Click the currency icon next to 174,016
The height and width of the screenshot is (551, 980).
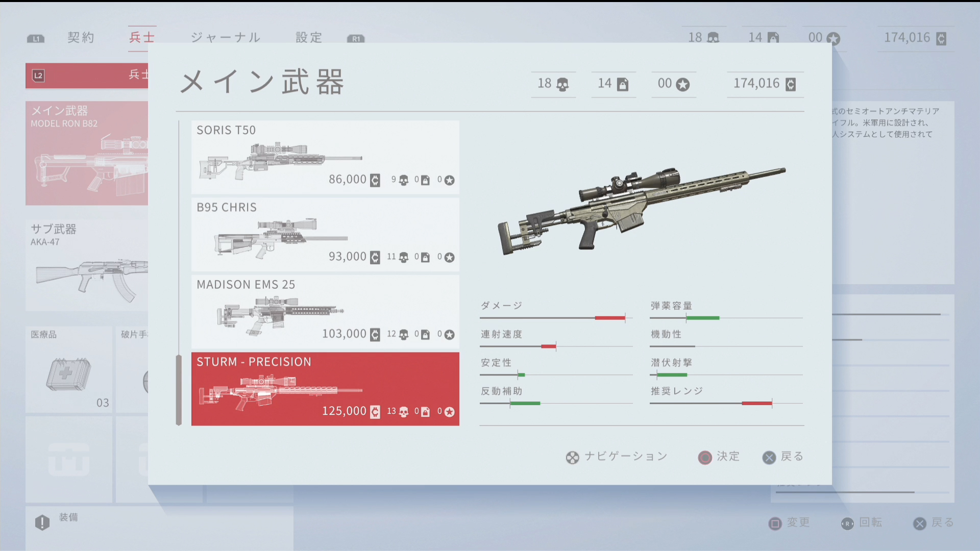point(791,85)
